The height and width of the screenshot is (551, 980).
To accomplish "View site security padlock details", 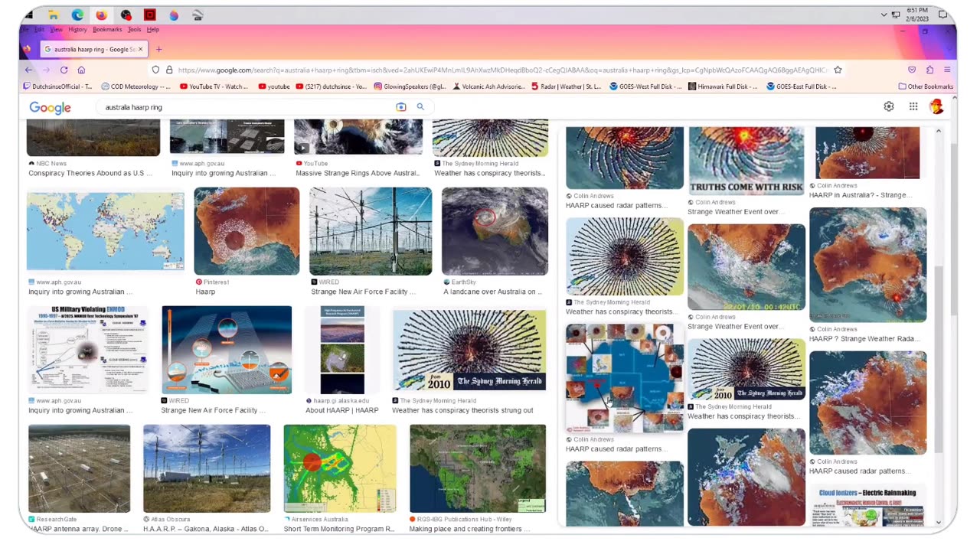I will pos(169,70).
